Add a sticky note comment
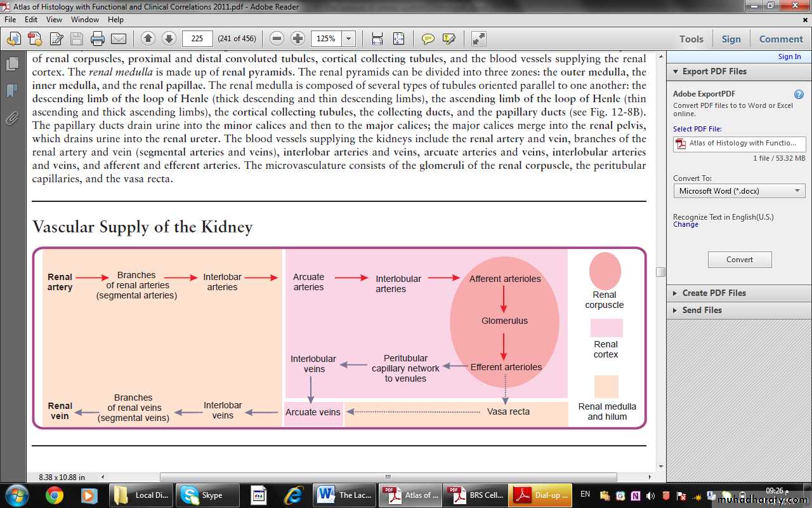The width and height of the screenshot is (812, 508). pyautogui.click(x=428, y=39)
